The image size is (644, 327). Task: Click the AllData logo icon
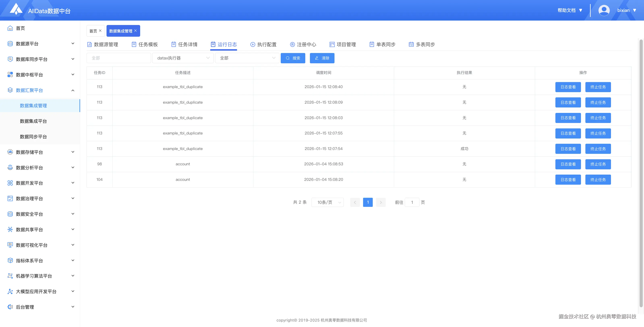coord(16,9)
